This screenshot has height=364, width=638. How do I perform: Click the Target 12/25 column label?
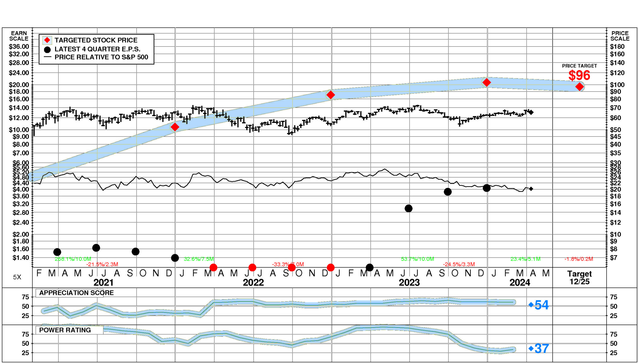(579, 278)
